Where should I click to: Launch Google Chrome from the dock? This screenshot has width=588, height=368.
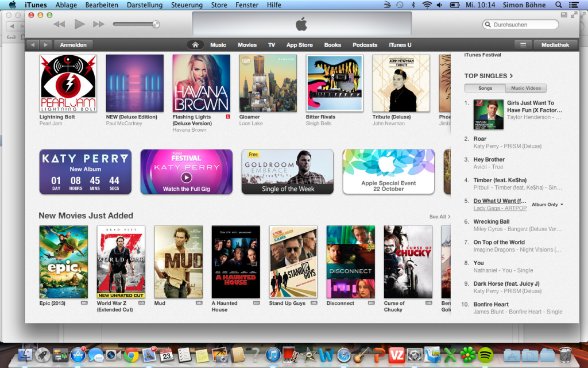coord(131,355)
